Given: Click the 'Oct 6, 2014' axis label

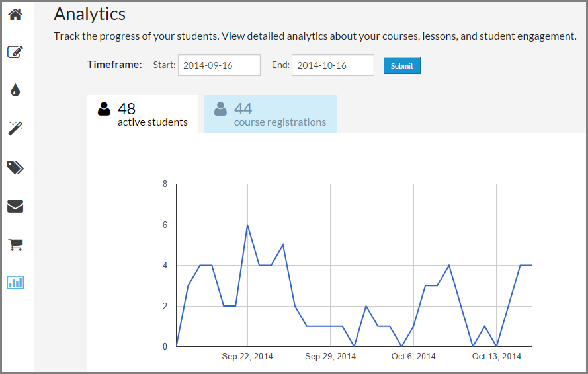Looking at the screenshot, I should click(x=413, y=356).
